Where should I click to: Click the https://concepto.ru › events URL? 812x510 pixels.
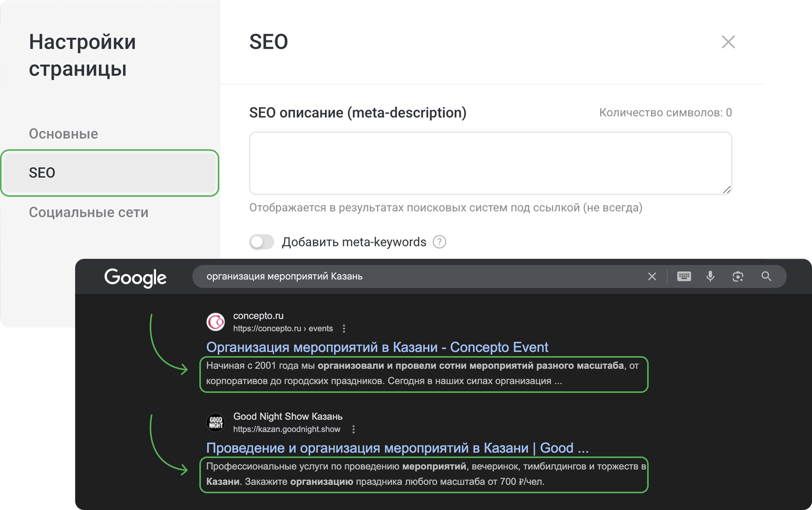[x=283, y=328]
